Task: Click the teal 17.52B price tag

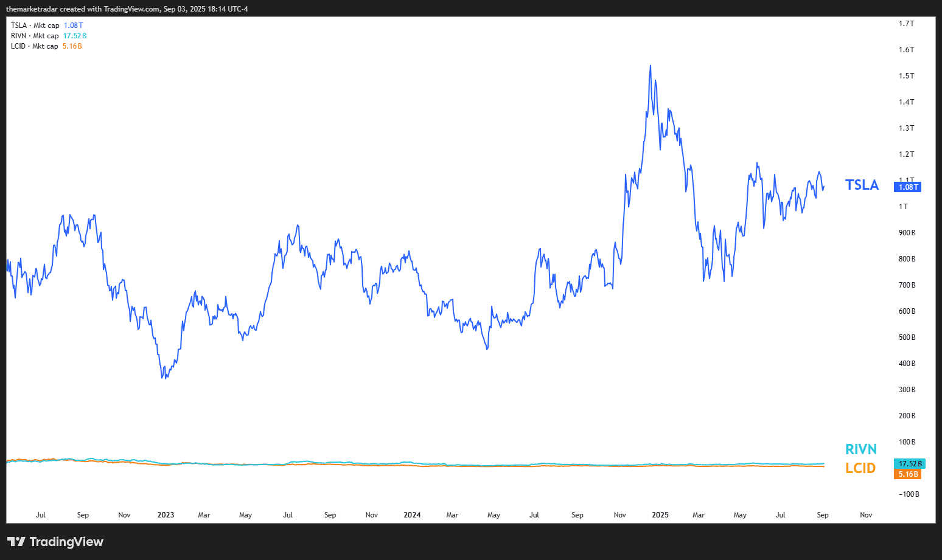Action: click(909, 464)
